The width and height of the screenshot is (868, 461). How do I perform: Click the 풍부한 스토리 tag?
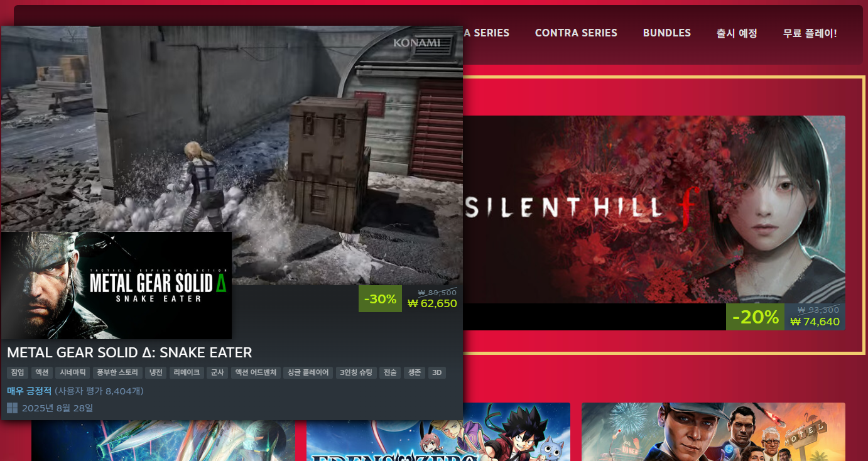[117, 372]
